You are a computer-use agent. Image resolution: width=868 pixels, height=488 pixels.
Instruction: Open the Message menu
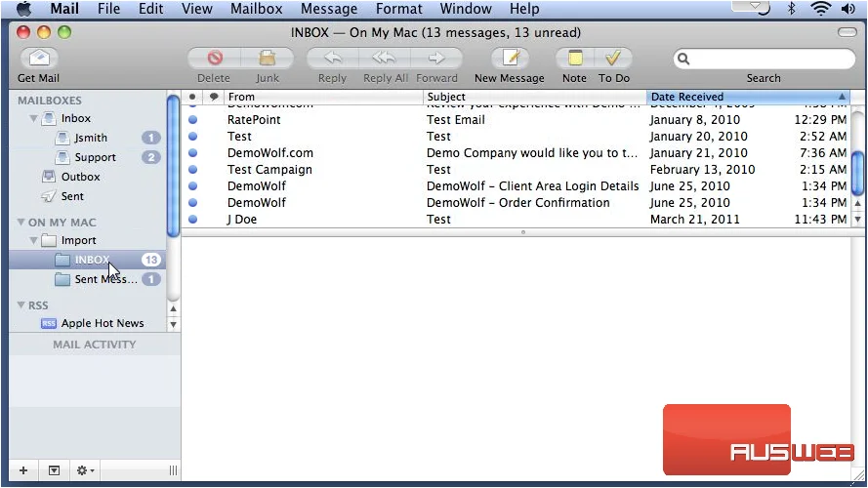(329, 9)
